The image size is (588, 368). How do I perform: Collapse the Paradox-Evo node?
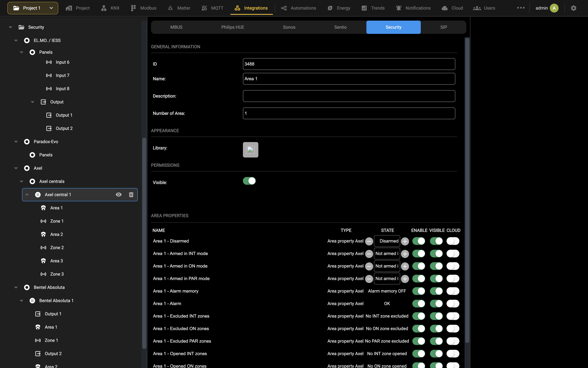16,142
